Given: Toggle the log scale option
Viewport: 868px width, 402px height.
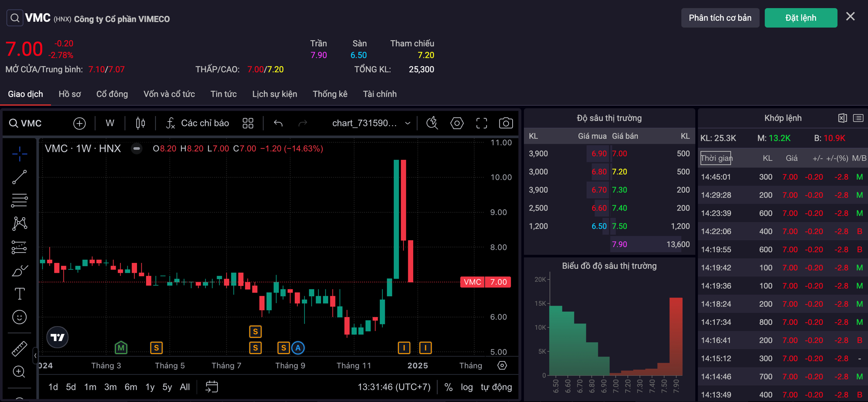Looking at the screenshot, I should click(467, 387).
